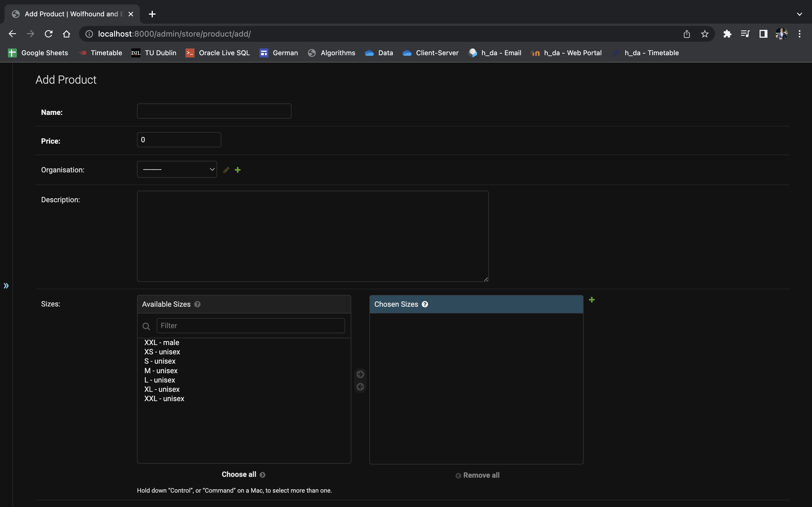Expand the navigation sidebar toggle
The height and width of the screenshot is (507, 812).
[6, 286]
